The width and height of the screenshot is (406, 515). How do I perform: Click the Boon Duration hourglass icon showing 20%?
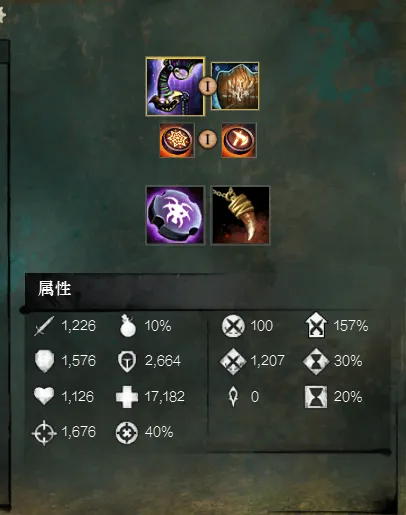316,397
